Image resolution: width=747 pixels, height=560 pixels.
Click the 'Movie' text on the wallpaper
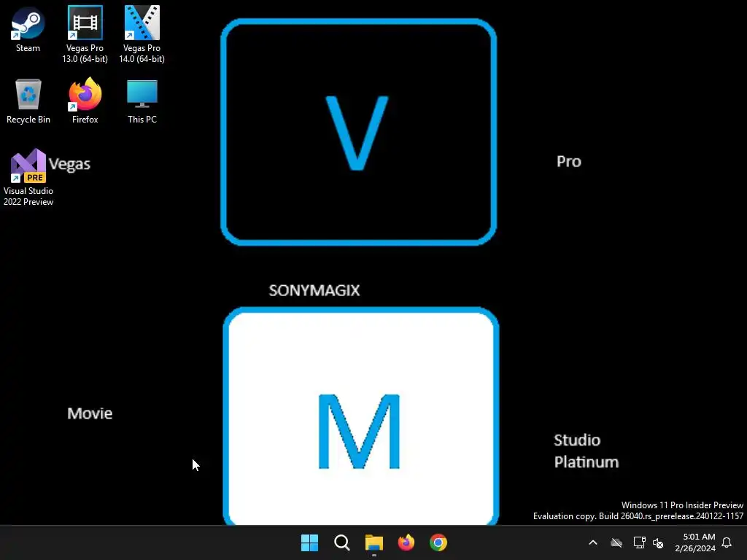point(90,413)
